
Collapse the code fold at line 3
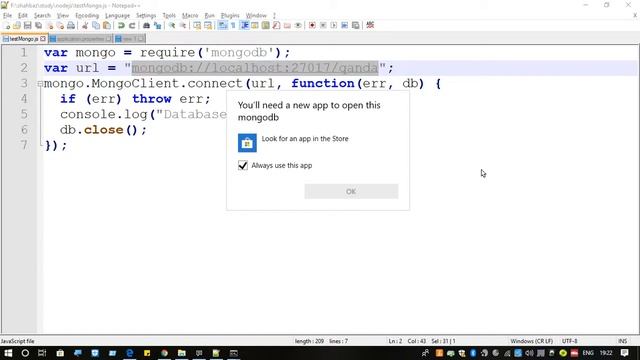click(x=40, y=84)
